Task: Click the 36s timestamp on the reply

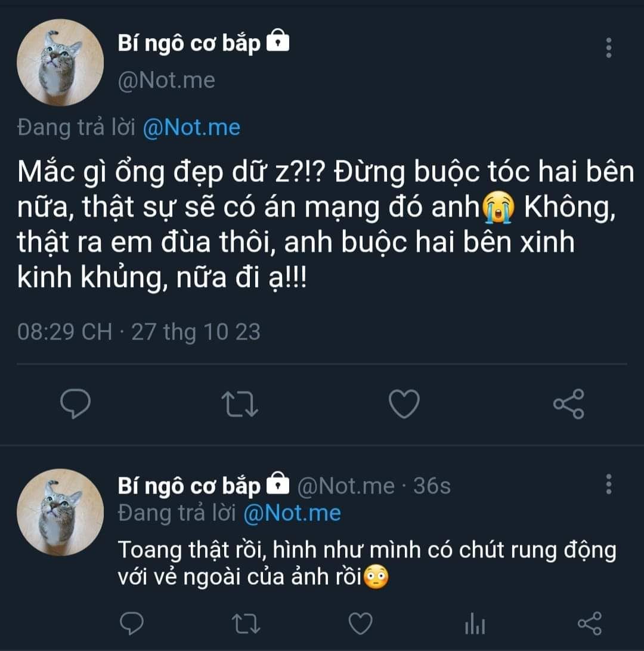Action: pos(432,486)
